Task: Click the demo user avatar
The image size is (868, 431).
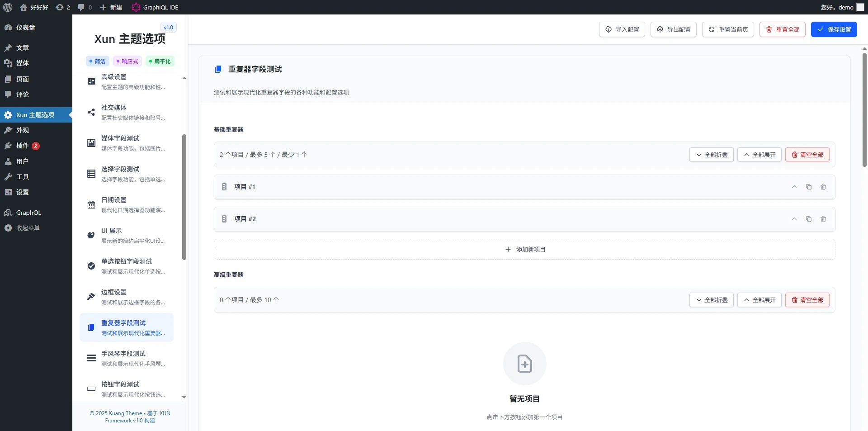Action: coord(860,7)
